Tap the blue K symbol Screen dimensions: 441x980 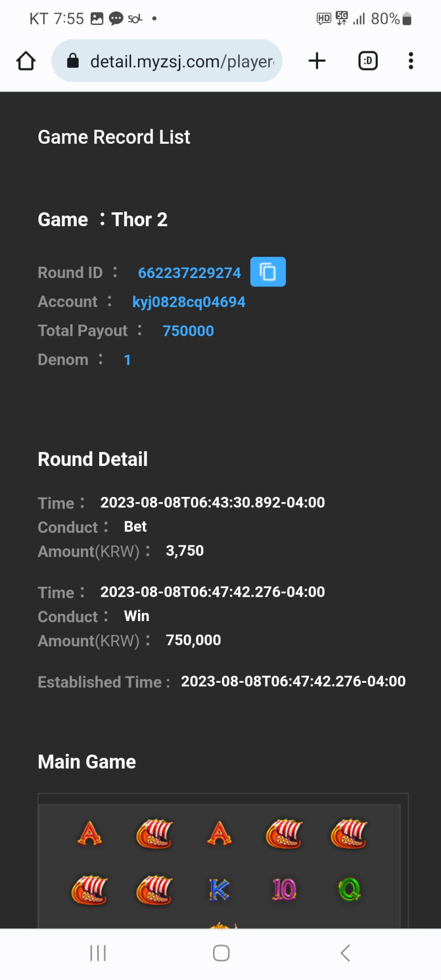[x=219, y=890]
